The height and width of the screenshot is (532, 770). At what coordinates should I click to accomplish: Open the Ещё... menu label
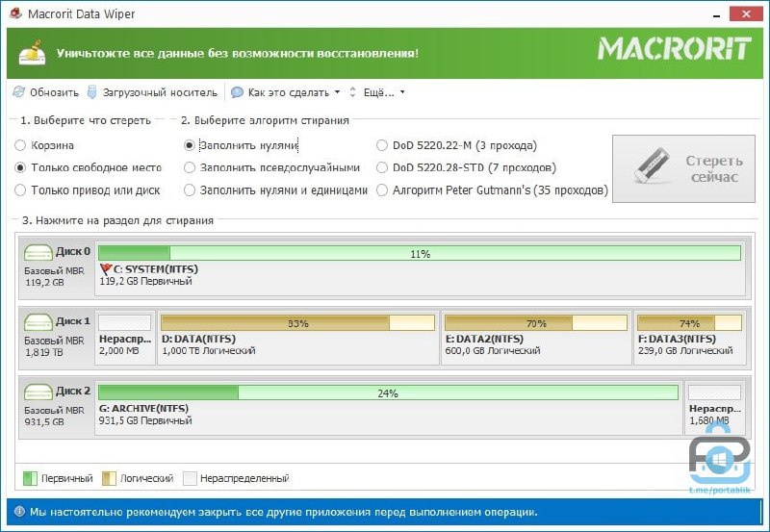coord(378,92)
